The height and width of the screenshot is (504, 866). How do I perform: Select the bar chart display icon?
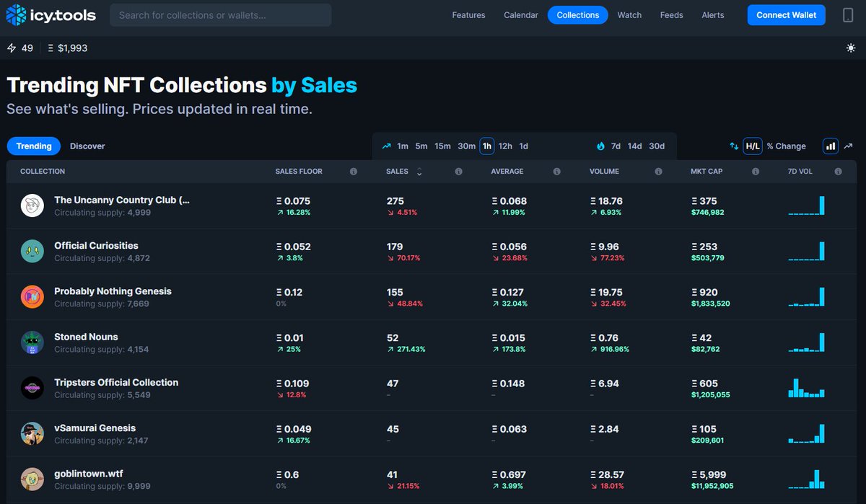click(x=830, y=146)
